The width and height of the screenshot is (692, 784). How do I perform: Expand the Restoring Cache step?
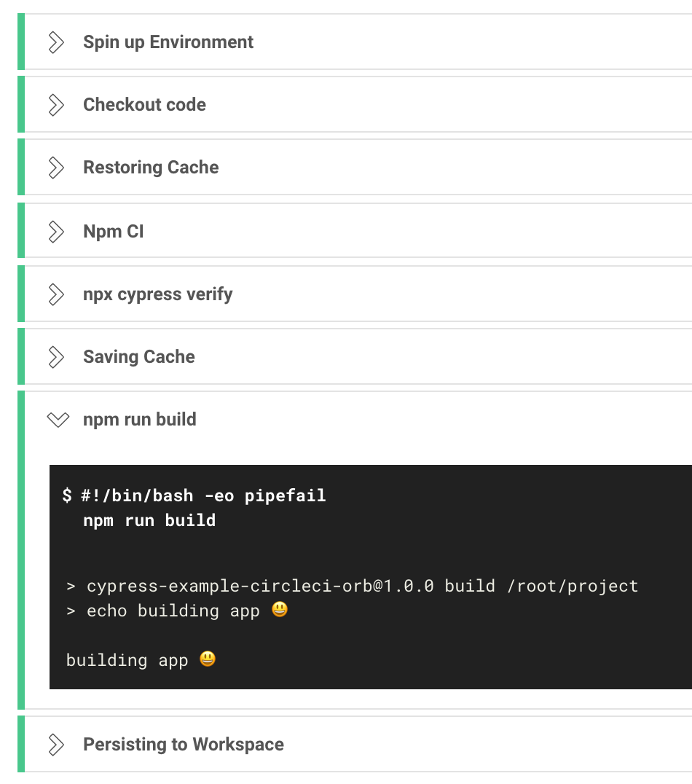[x=57, y=167]
